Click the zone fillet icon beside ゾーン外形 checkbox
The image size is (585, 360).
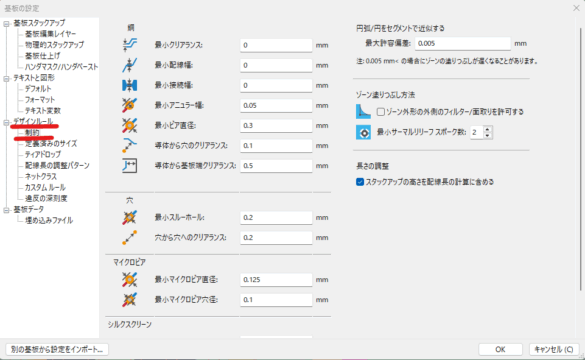click(x=363, y=112)
